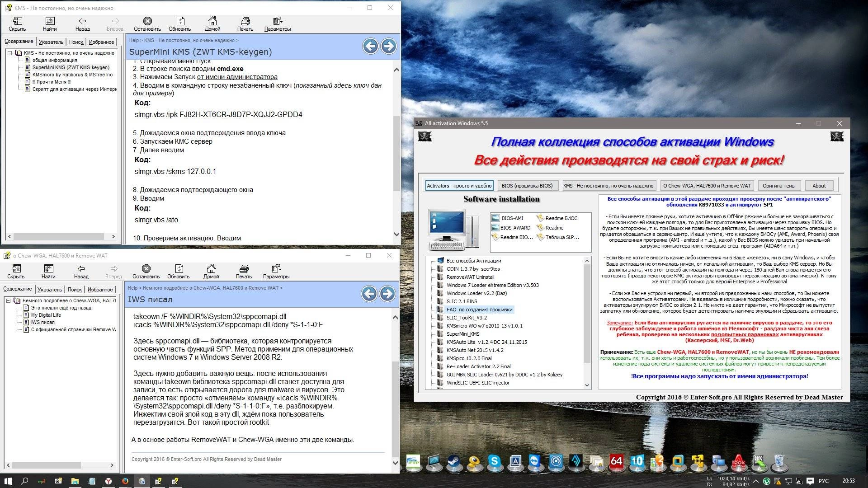Screen dimensions: 868x488
Task: Switch to Указатель tab in the KMS help window
Action: [51, 42]
